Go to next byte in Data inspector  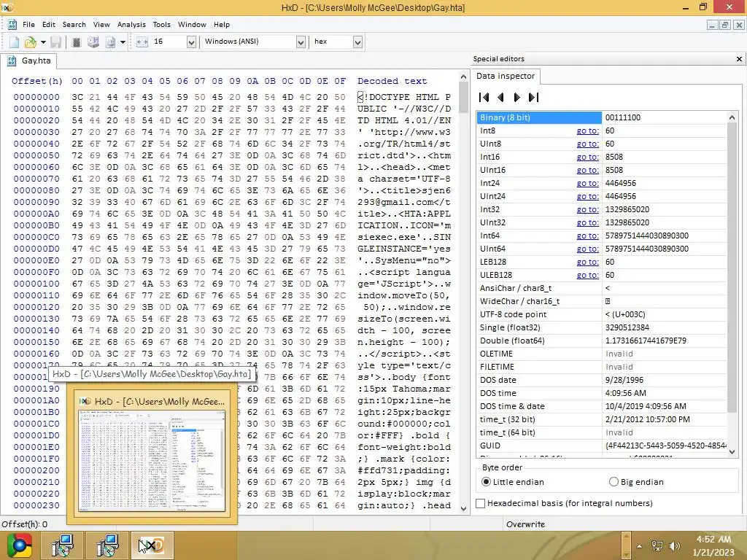517,97
